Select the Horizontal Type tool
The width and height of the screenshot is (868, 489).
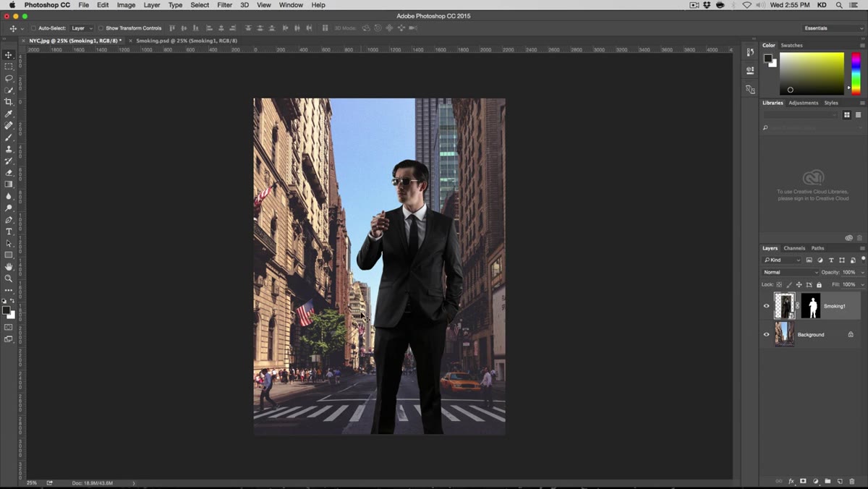[9, 231]
